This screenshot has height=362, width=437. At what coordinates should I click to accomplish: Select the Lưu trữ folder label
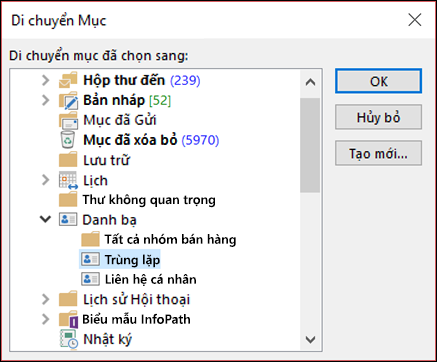tap(106, 160)
